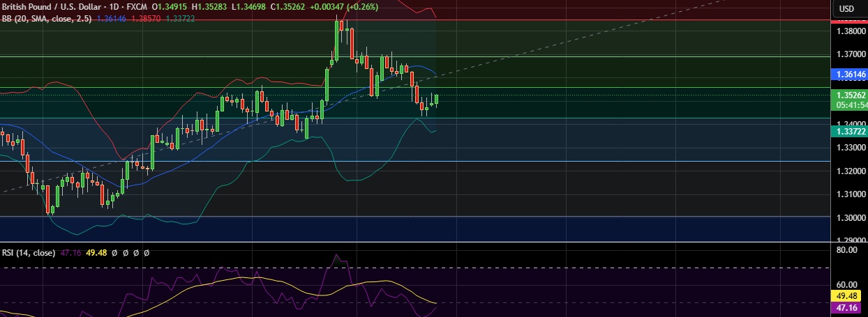Image resolution: width=868 pixels, height=317 pixels.
Task: Click the 1.38000 price scale label
Action: click(851, 31)
